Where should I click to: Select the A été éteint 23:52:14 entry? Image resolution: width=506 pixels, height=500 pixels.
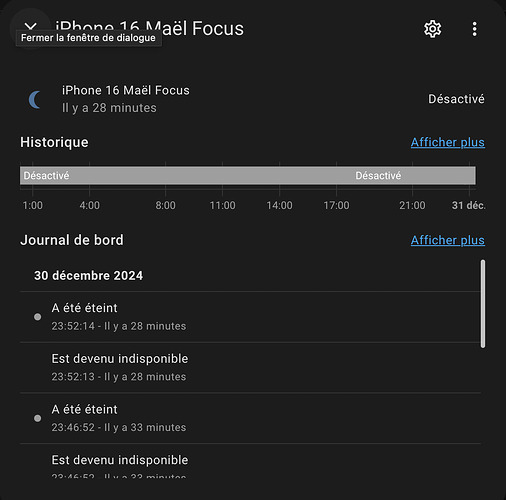click(x=250, y=317)
